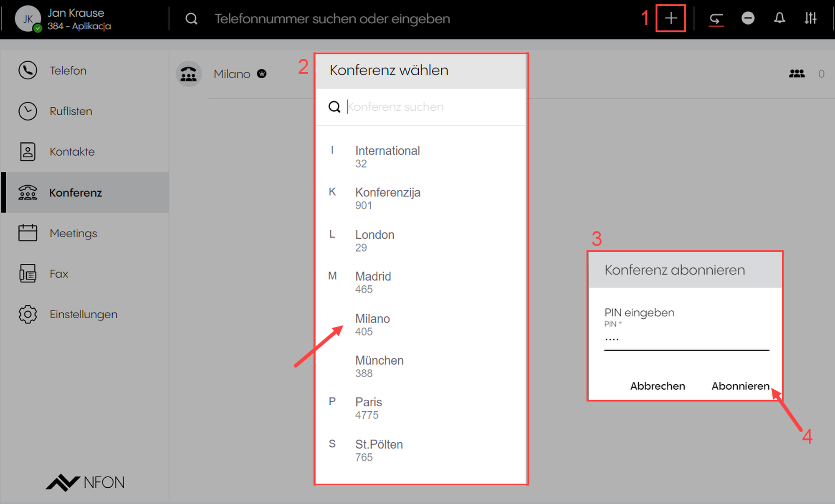Click the call forwarding arrow icon

click(x=716, y=19)
